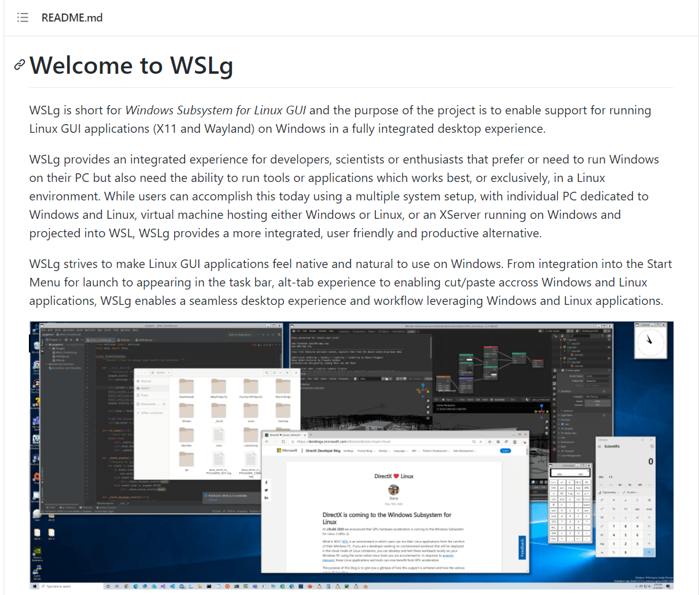The width and height of the screenshot is (700, 595).
Task: Open the Calculator hamburger navigation menu
Action: (599, 446)
